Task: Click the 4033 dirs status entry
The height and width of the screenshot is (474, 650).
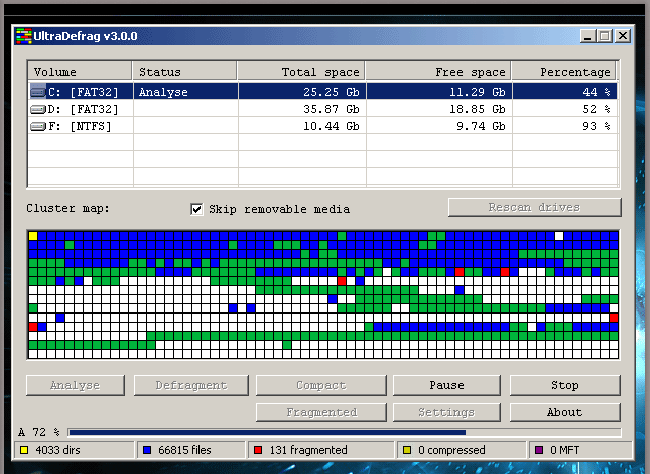Action: (x=75, y=450)
